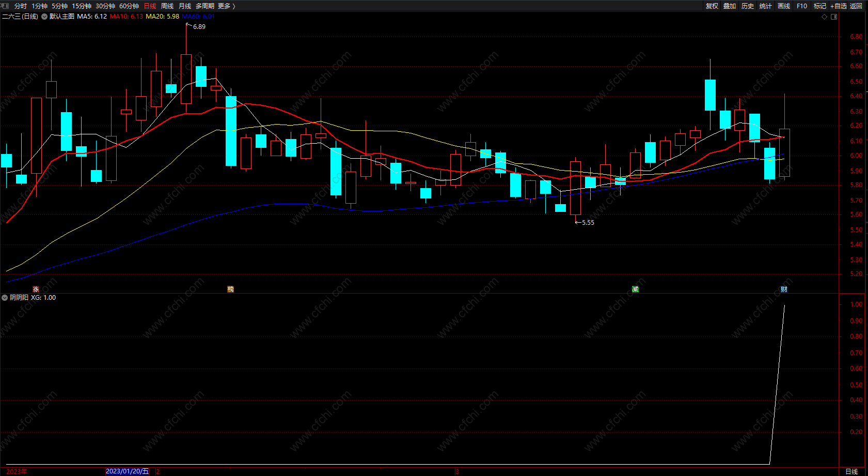This screenshot has height=476, width=868.
Task: Switch to the 分时 intraday view
Action: click(21, 6)
